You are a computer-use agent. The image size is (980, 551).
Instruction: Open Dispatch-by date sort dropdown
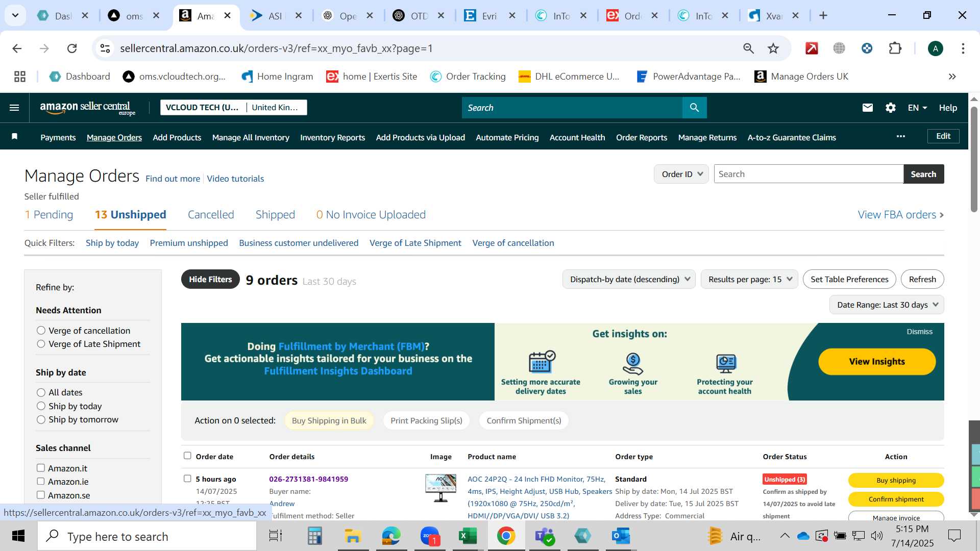coord(629,279)
